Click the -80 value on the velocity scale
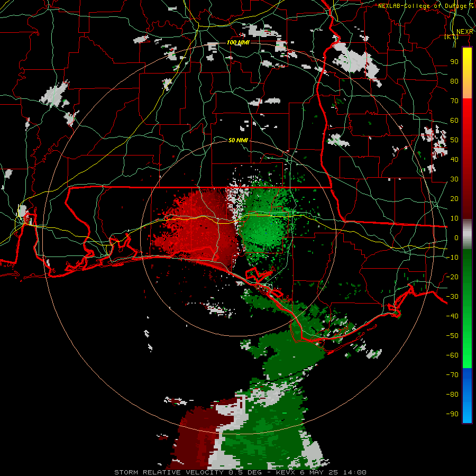Image resolution: width=476 pixels, height=476 pixels. 452,395
